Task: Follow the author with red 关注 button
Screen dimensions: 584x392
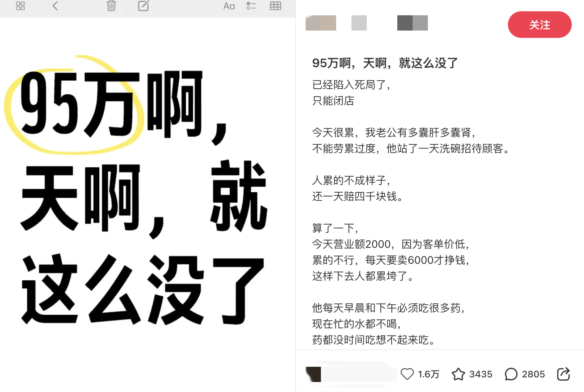Action: click(539, 25)
